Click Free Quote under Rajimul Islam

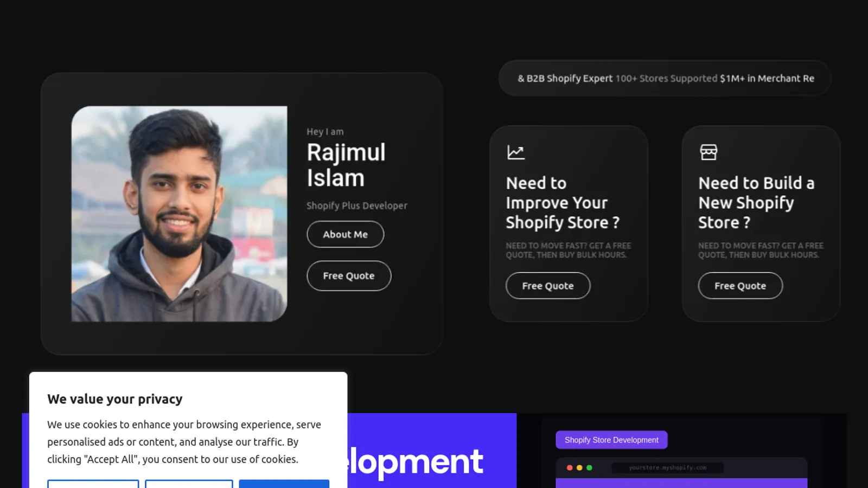click(349, 275)
